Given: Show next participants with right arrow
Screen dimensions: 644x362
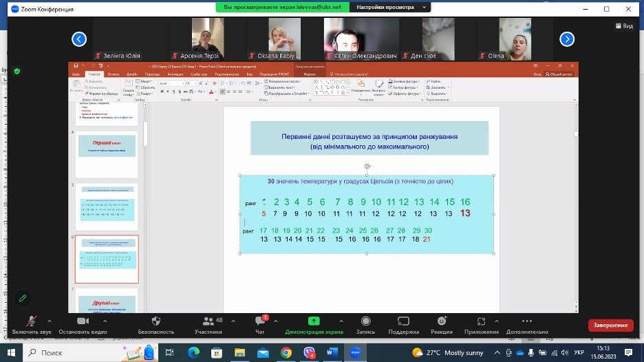Looking at the screenshot, I should [x=566, y=39].
